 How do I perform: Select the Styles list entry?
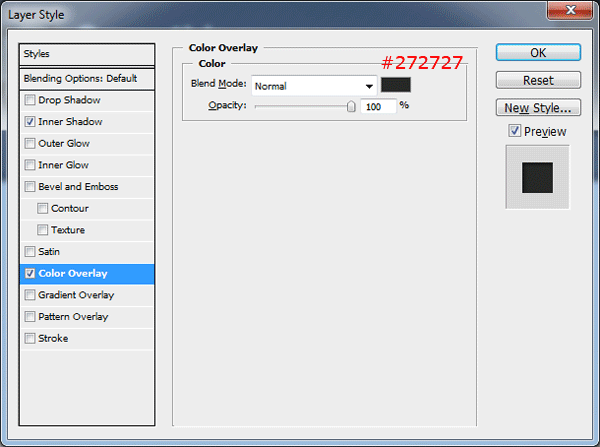(x=87, y=54)
